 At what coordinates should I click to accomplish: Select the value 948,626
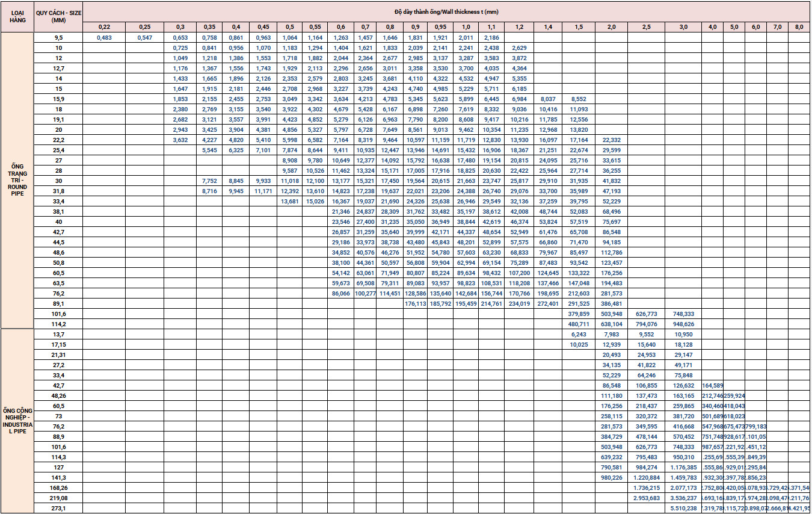tap(683, 324)
